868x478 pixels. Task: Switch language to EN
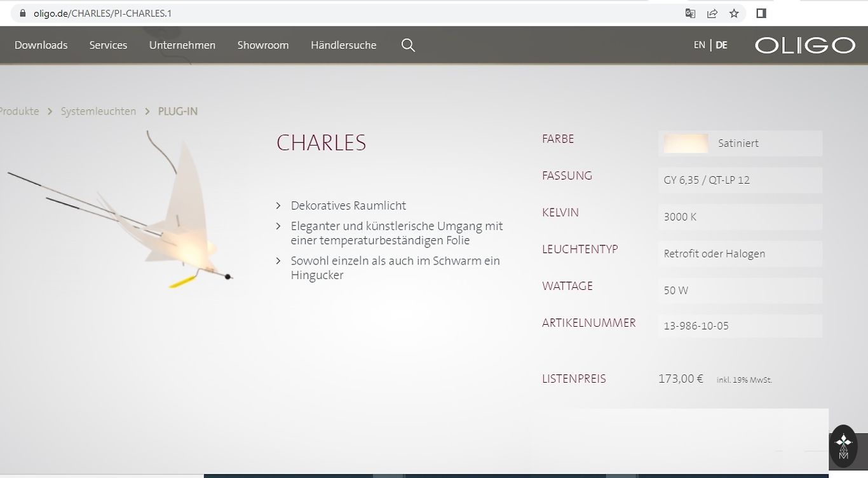coord(699,45)
